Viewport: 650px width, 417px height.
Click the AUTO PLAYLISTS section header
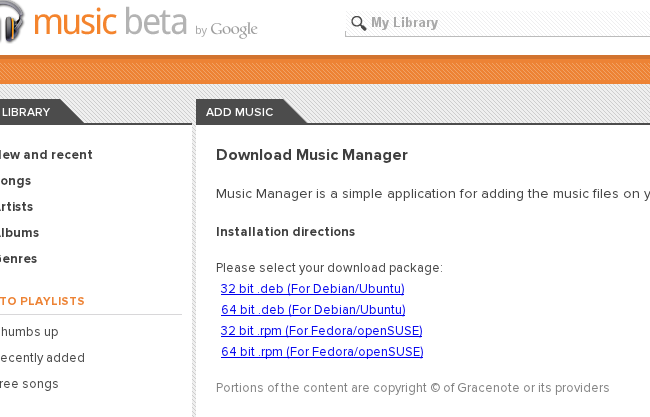coord(42,301)
